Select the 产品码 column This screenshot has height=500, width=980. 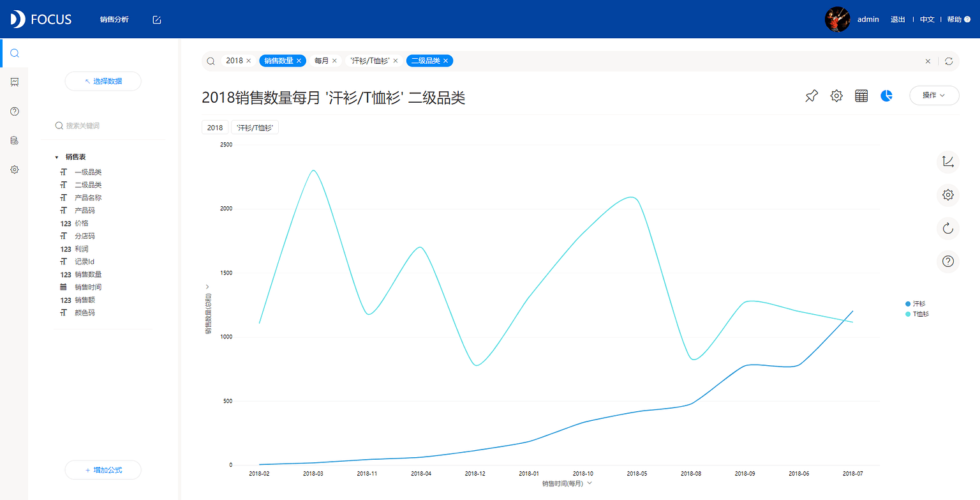point(84,210)
